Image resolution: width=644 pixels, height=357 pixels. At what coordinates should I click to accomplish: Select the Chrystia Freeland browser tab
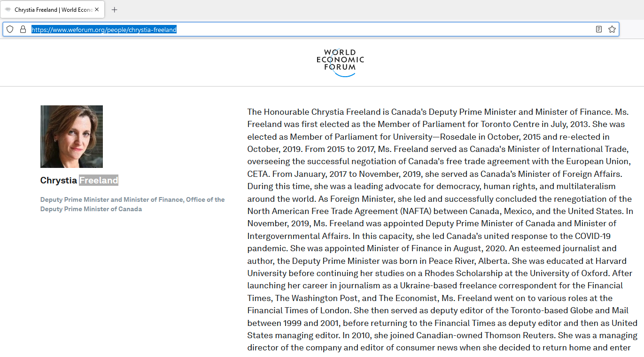(53, 9)
